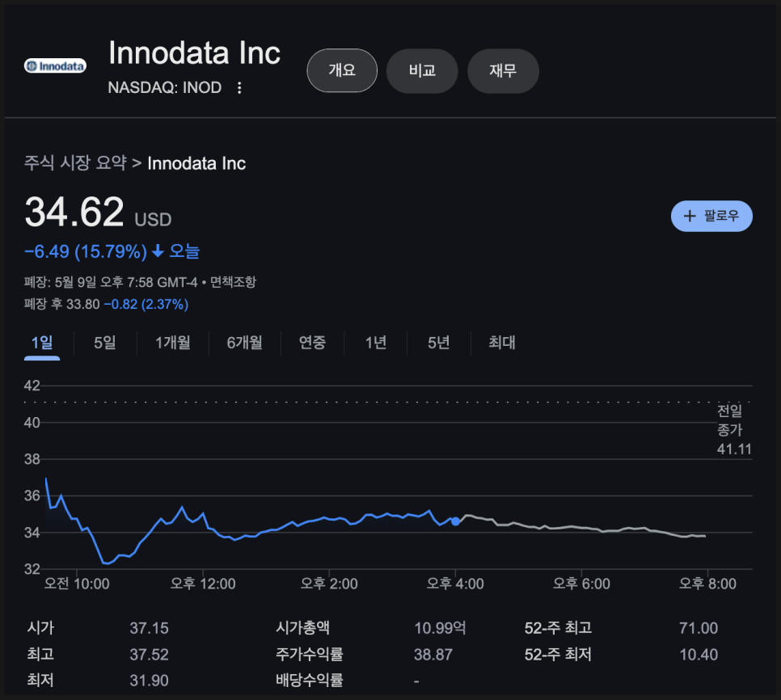Click the 오후 12:00 time axis label

tap(203, 584)
